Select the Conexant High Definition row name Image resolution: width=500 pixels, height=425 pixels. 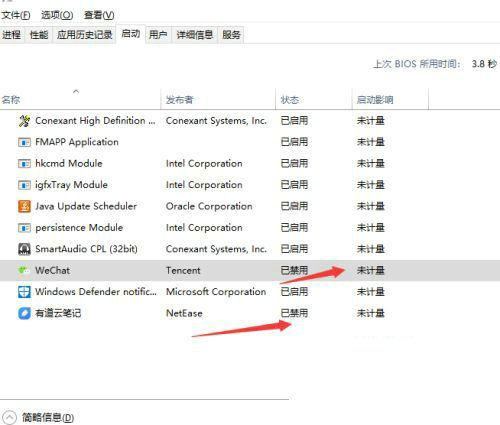95,121
